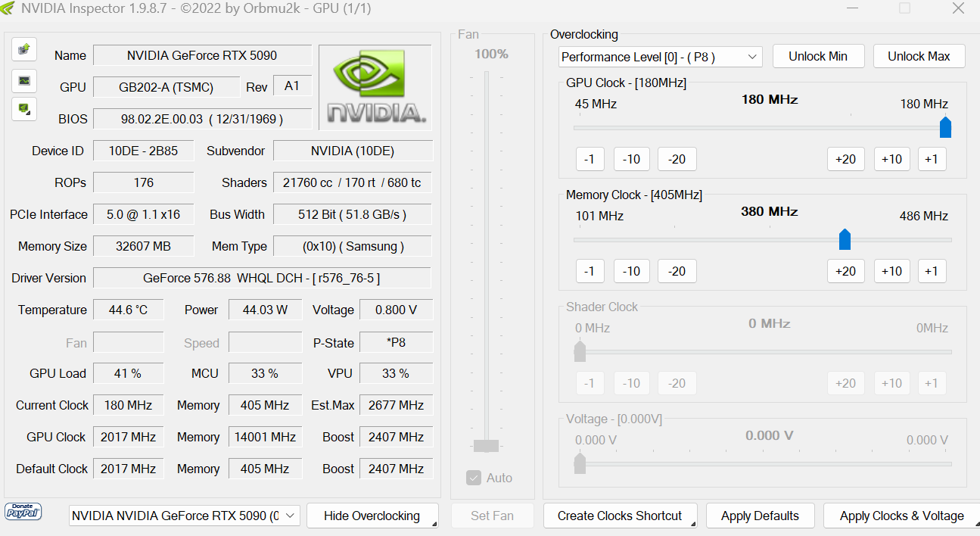Viewport: 980px width, 536px height.
Task: Click Power value 44.03 W
Action: click(x=265, y=310)
